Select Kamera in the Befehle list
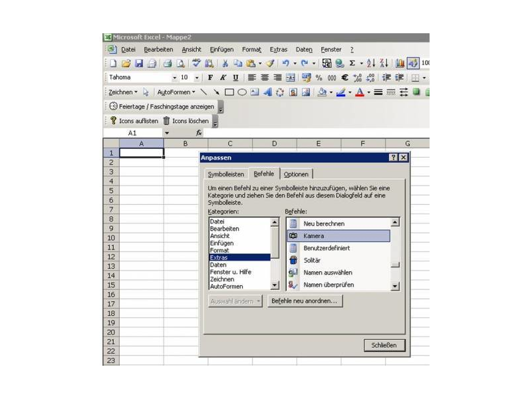The width and height of the screenshot is (532, 399). tap(338, 236)
